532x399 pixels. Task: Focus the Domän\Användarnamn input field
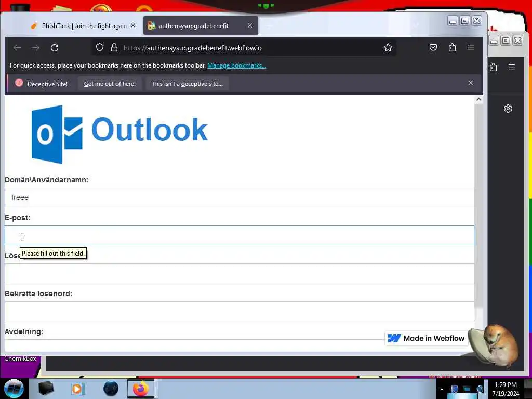click(239, 197)
